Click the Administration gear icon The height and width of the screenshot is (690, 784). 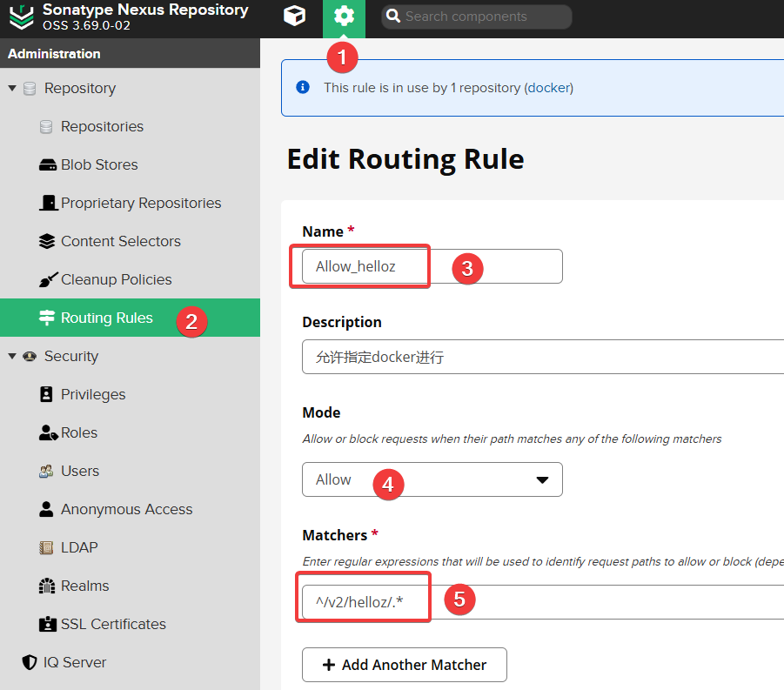[345, 16]
